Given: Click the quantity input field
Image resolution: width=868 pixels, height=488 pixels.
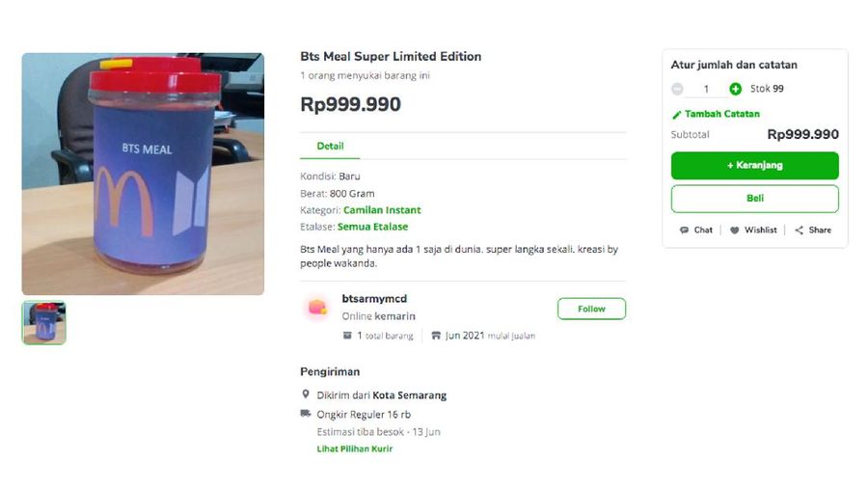Looking at the screenshot, I should [x=706, y=89].
